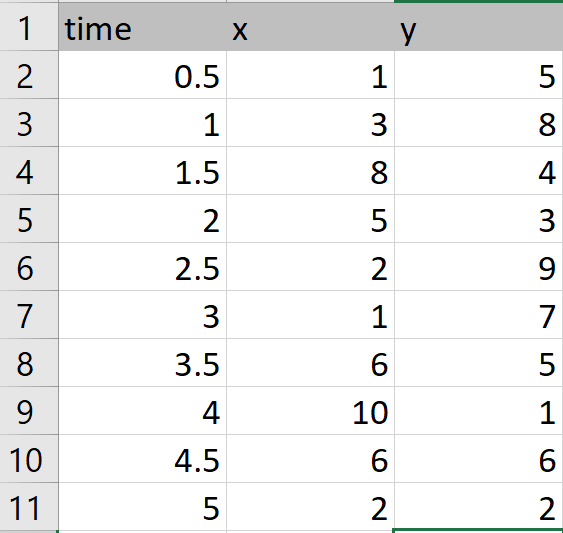Select the time cell showing 4.5
Image resolution: width=563 pixels, height=533 pixels.
click(x=143, y=459)
